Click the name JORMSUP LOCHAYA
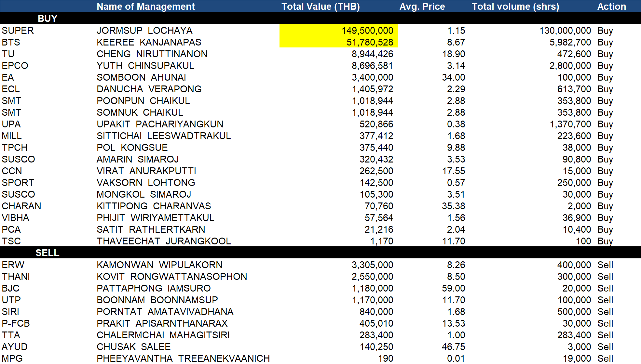641x364 pixels. coord(144,31)
